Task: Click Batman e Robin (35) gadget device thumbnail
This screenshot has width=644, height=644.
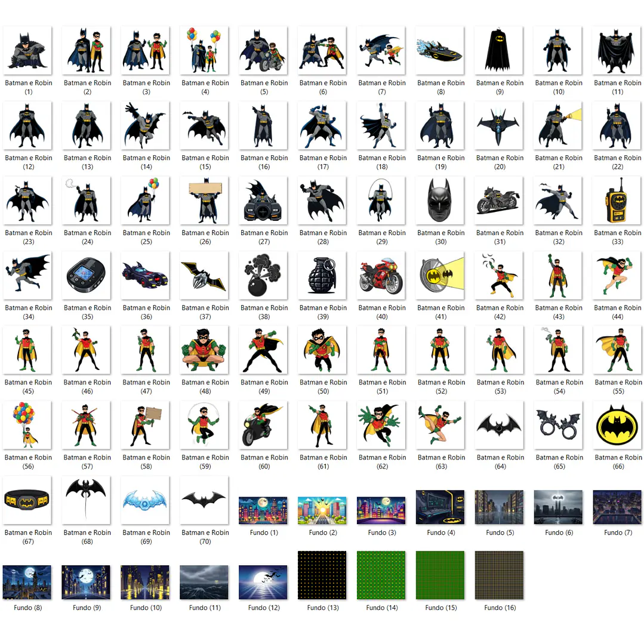Action: 87,275
